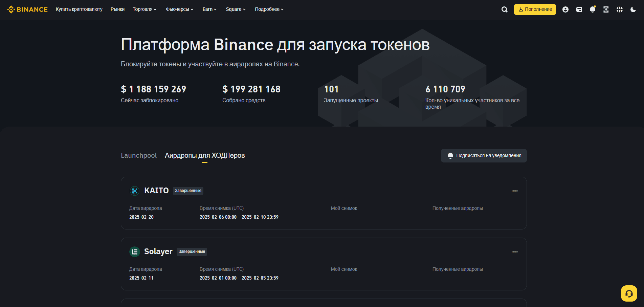Expand the Earn dropdown menu

[209, 9]
